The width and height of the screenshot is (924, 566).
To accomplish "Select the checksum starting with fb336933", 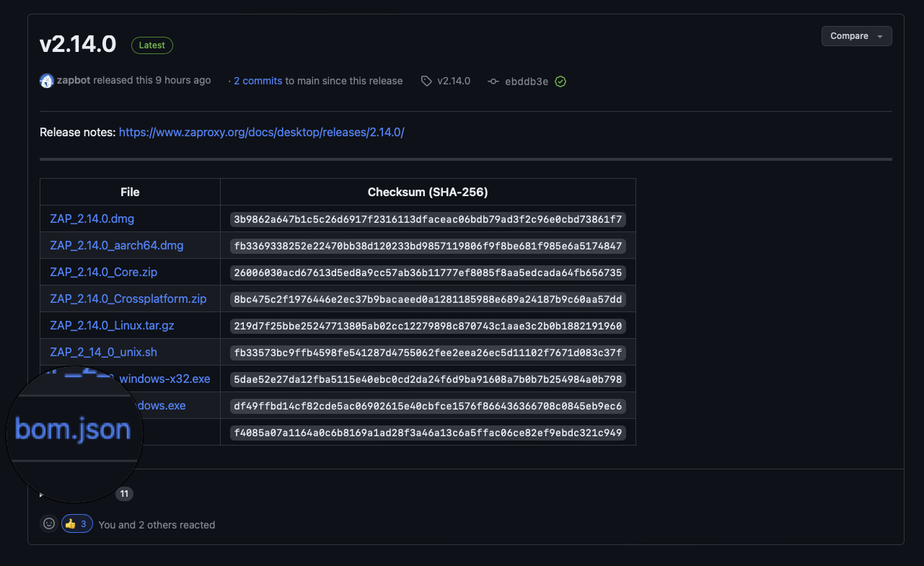I will point(428,246).
